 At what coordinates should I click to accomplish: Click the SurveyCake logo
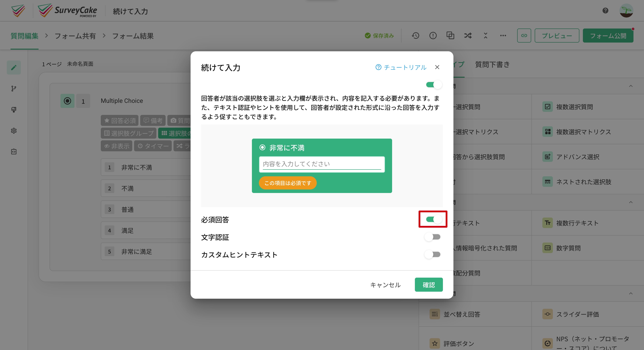(67, 11)
